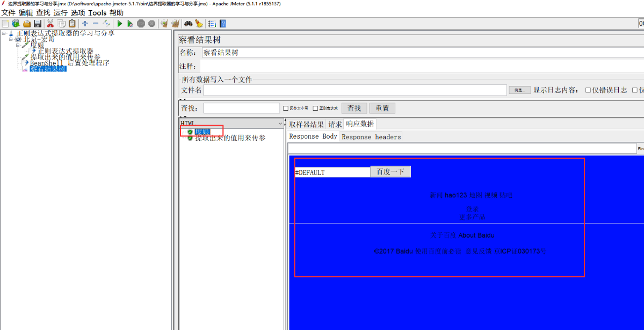Click the 百度一下 button in response
Screen dimensions: 644x330
tap(390, 172)
